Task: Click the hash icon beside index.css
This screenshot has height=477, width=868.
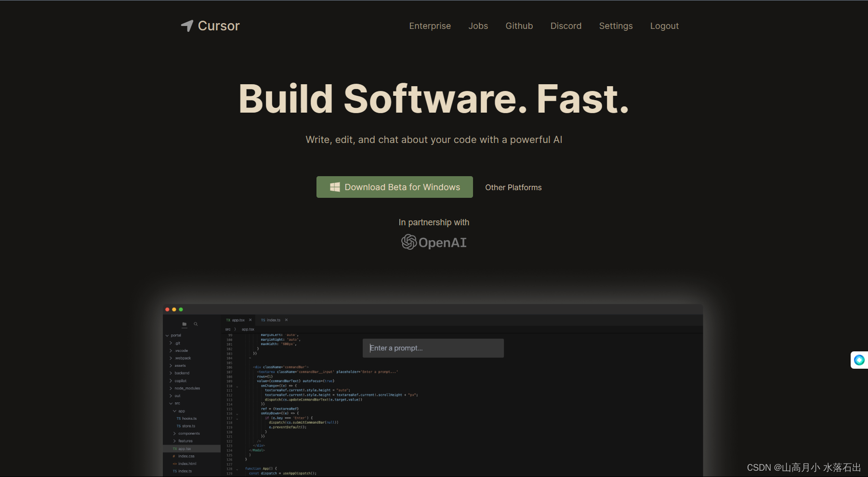Action: (x=174, y=456)
